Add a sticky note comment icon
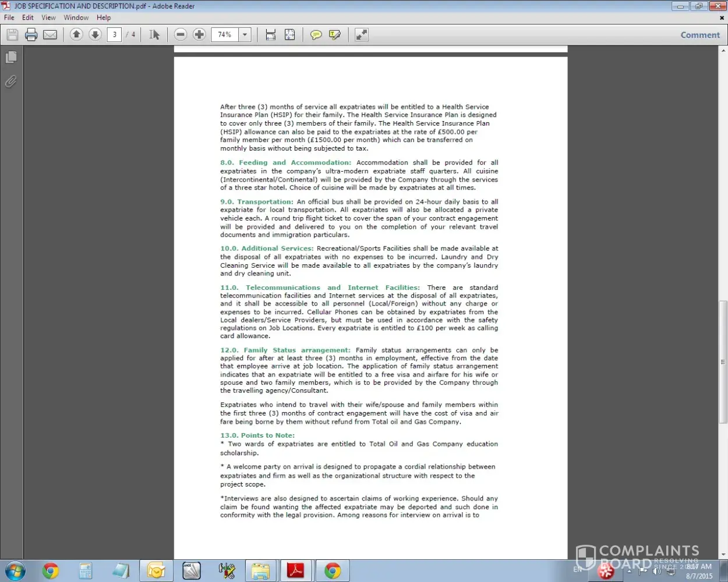 [x=316, y=35]
